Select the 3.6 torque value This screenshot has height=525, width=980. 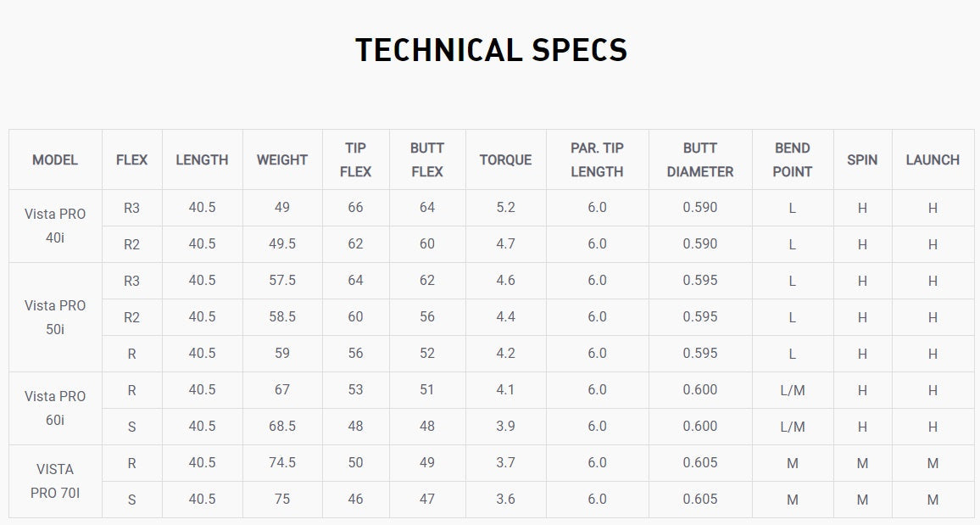tap(505, 500)
